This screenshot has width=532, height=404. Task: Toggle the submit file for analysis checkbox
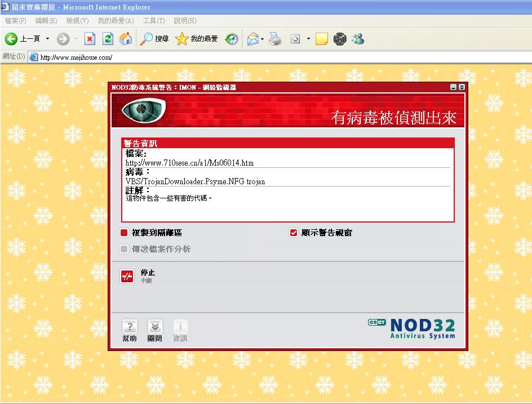click(124, 249)
